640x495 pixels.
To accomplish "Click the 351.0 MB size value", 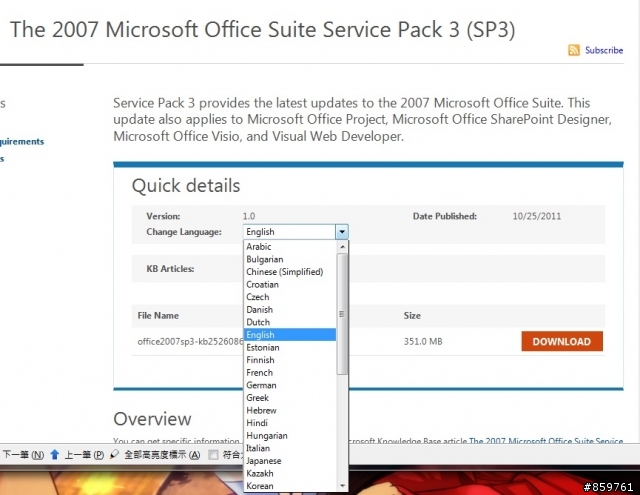I will tap(423, 342).
